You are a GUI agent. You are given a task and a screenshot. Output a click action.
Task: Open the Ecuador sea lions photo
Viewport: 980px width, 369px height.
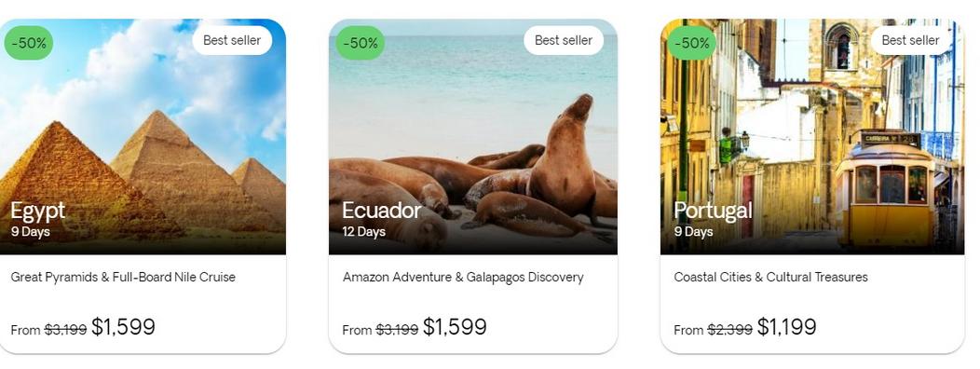pyautogui.click(x=473, y=136)
